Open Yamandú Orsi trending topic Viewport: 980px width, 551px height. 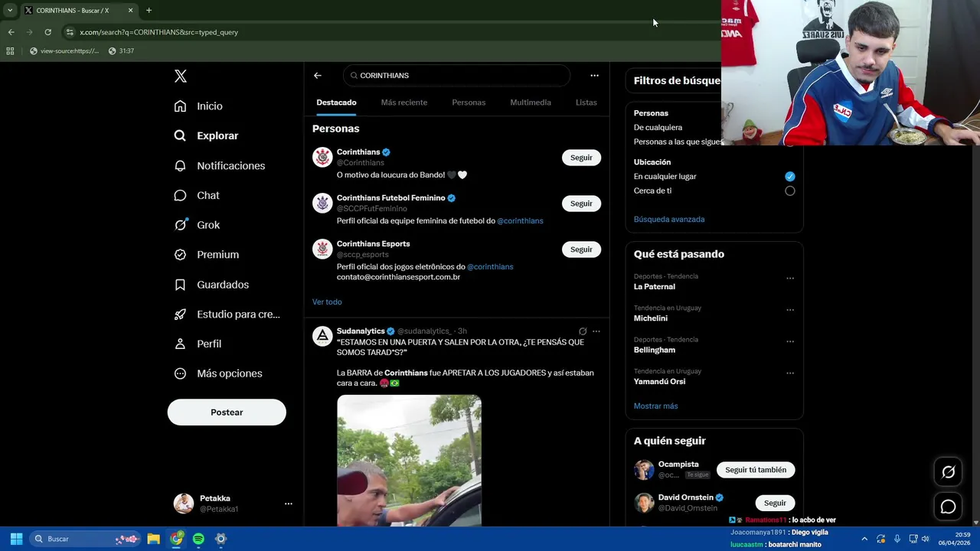click(x=659, y=382)
